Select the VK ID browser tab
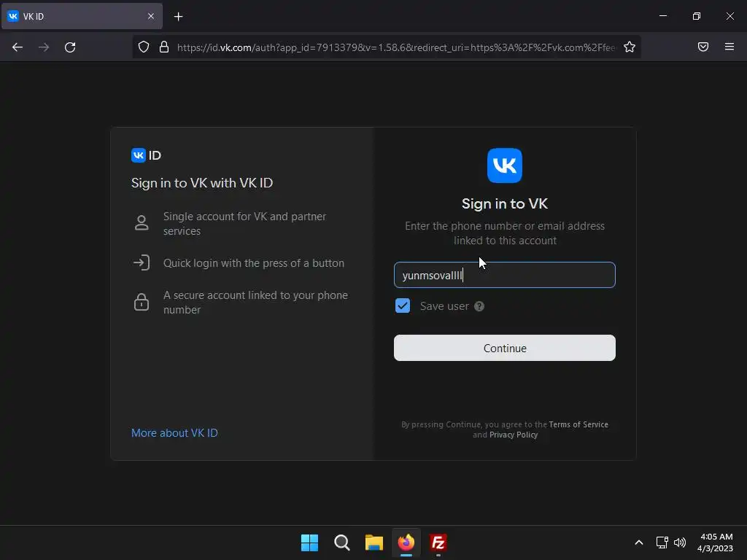 (x=82, y=16)
